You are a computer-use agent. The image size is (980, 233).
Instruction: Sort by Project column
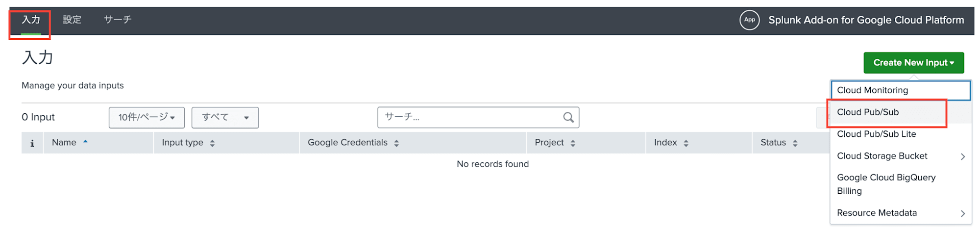coord(573,143)
